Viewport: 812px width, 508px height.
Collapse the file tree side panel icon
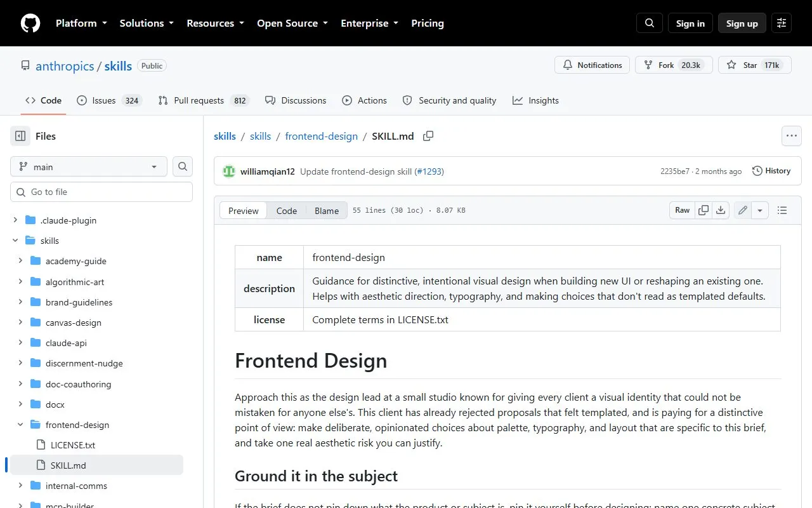click(20, 136)
